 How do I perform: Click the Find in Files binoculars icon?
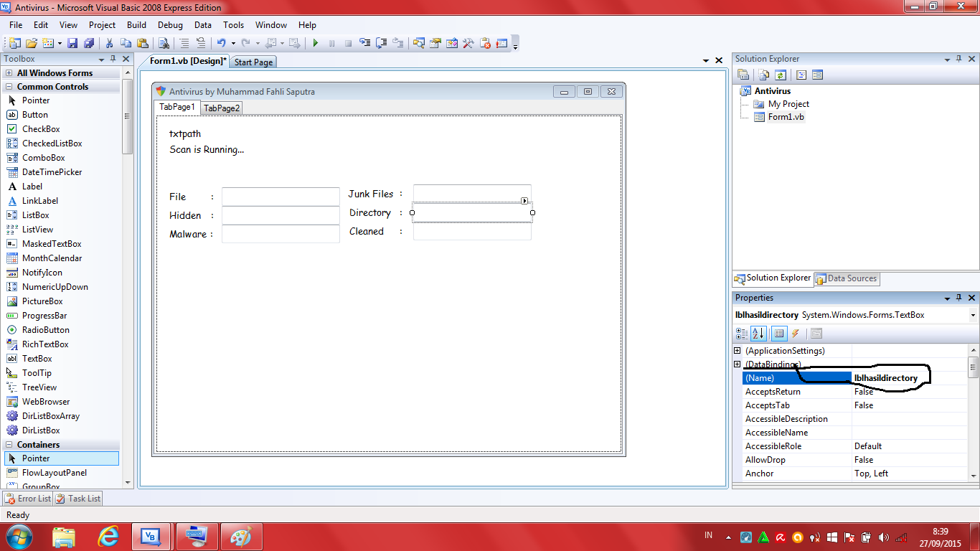[x=164, y=43]
